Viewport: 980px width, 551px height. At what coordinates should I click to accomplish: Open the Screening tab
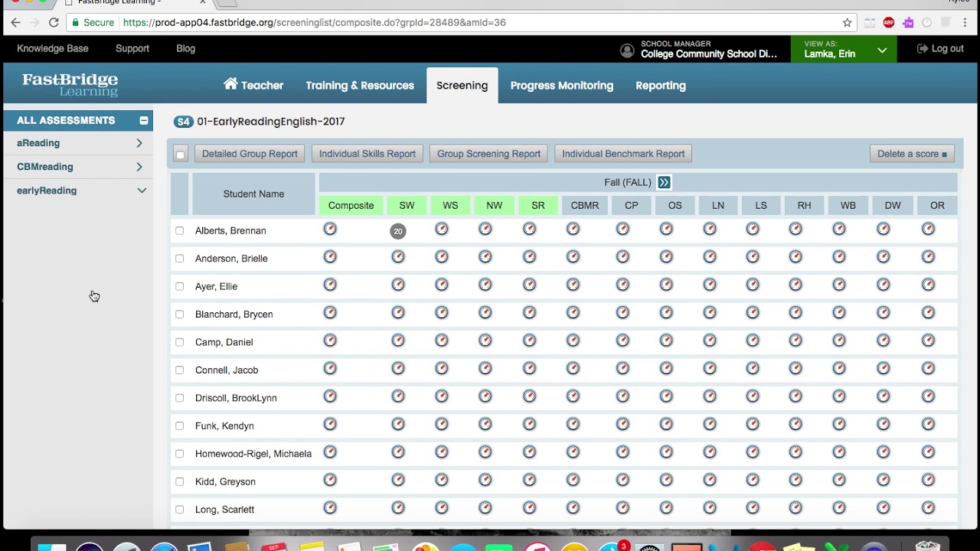click(x=462, y=85)
